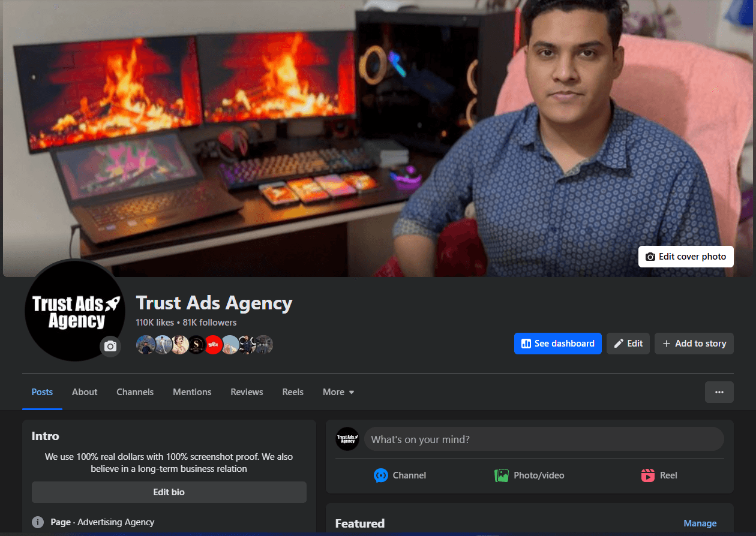Click Add to story button
The width and height of the screenshot is (756, 536).
tap(694, 344)
